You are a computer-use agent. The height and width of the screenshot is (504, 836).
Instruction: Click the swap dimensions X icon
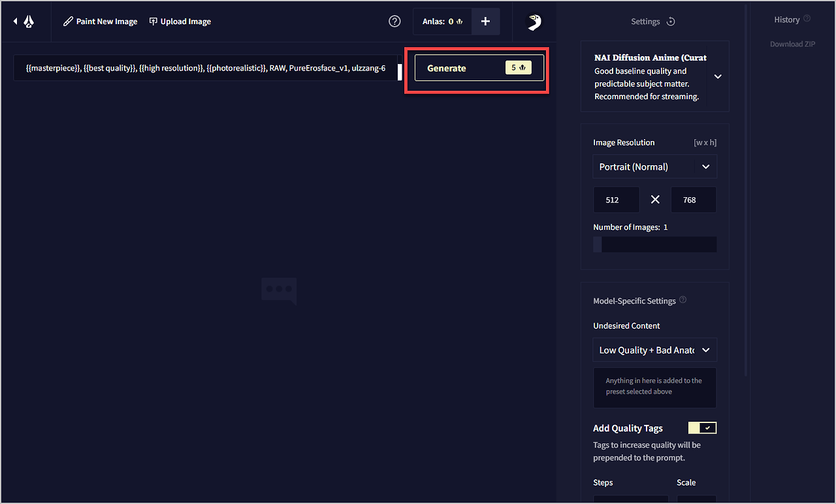coord(655,200)
